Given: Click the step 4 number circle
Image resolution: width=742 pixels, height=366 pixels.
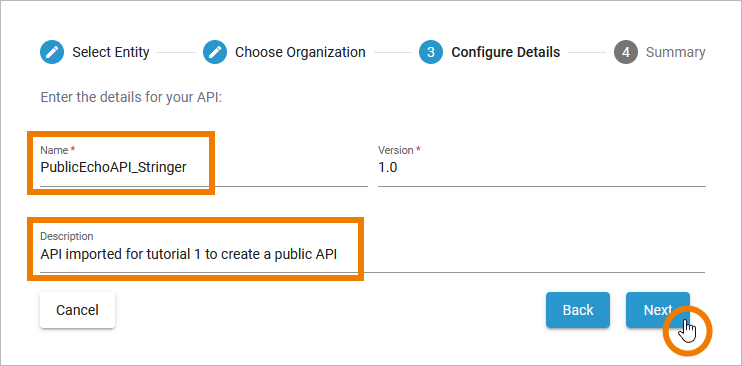Looking at the screenshot, I should [x=626, y=52].
